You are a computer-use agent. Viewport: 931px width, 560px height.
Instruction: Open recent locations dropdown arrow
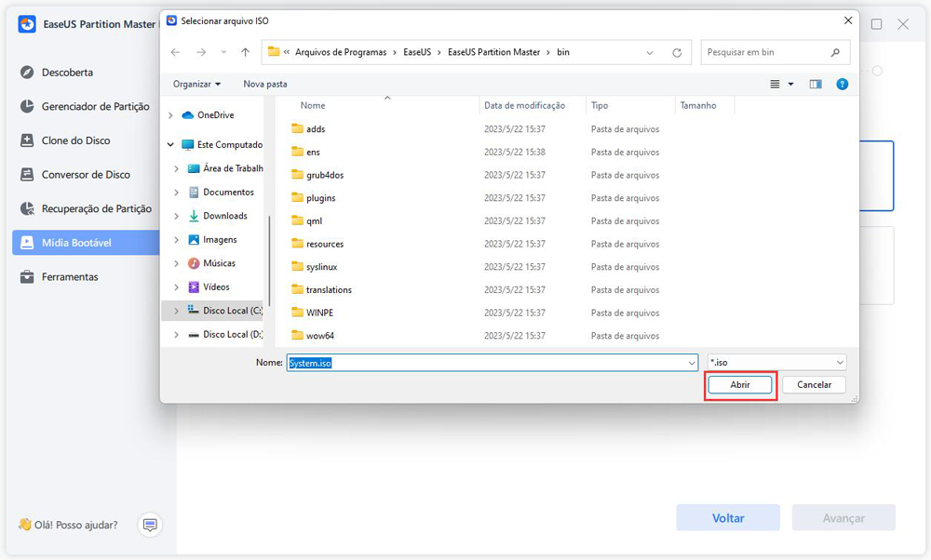(x=223, y=52)
